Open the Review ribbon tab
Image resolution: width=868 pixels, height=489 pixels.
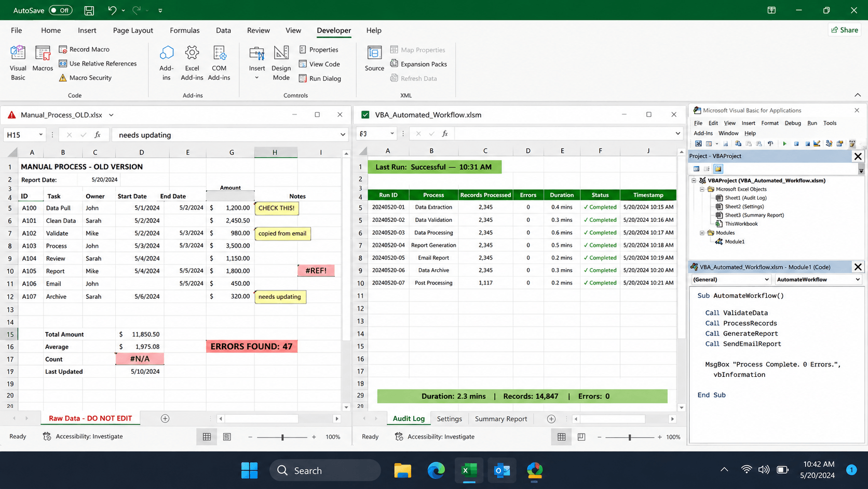(x=258, y=30)
